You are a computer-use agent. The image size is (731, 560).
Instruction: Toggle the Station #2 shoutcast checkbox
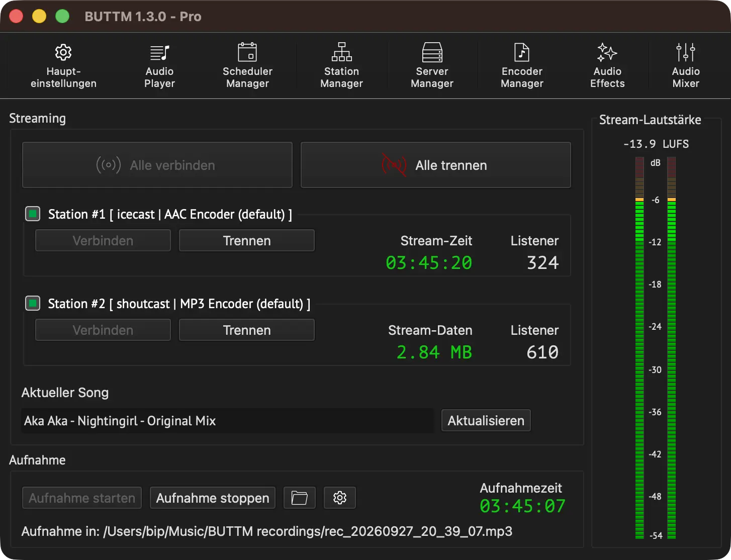[x=33, y=303]
